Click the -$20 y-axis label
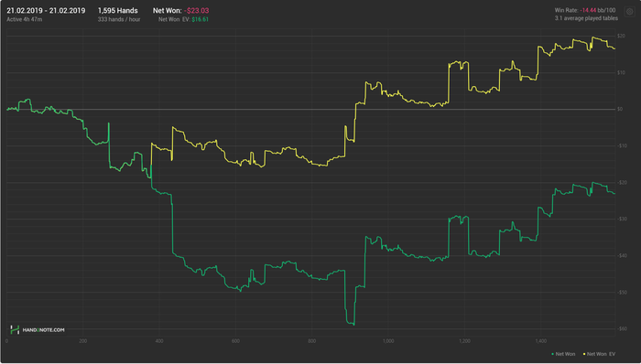641x364 pixels. point(622,182)
